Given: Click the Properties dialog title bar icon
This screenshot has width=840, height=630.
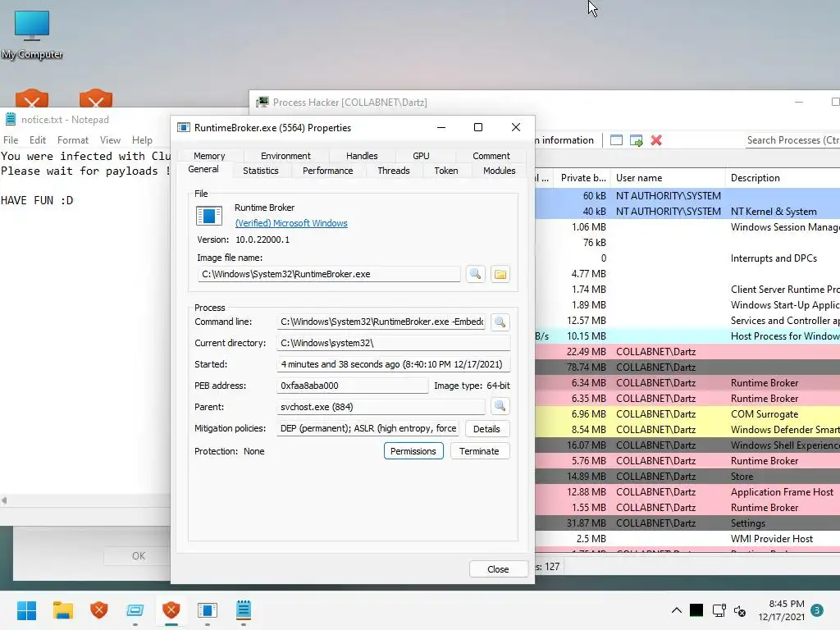Looking at the screenshot, I should pos(184,127).
